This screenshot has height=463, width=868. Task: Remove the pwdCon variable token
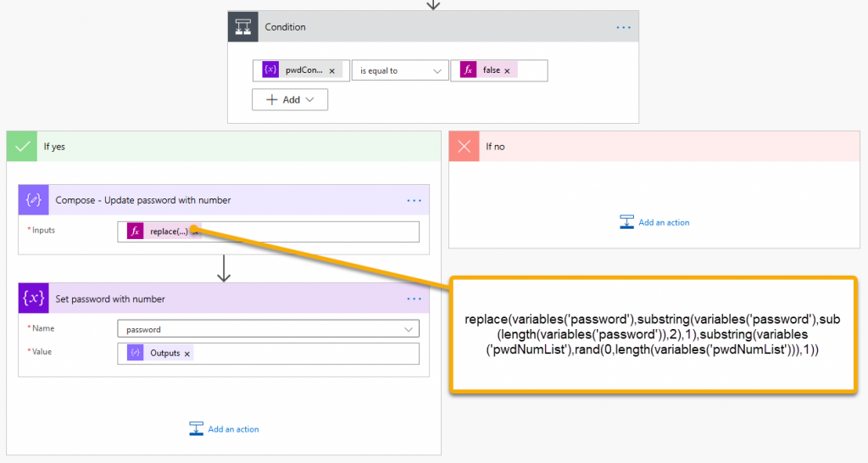click(x=331, y=71)
